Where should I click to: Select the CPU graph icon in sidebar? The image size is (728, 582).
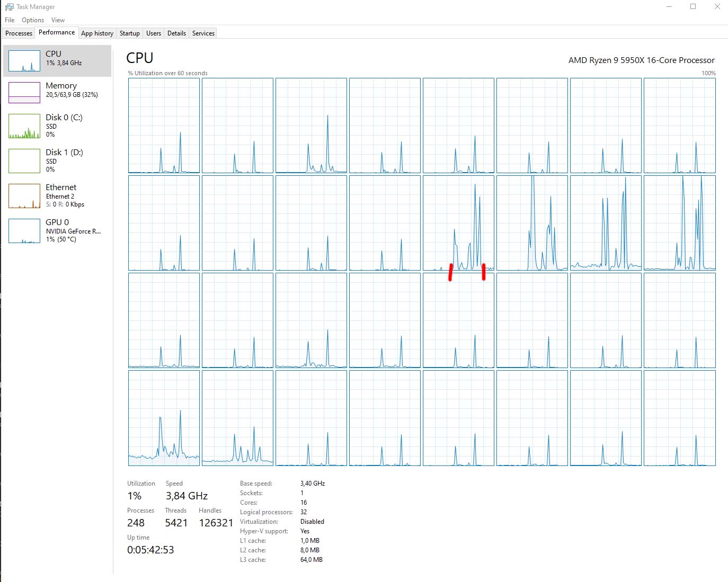[24, 60]
